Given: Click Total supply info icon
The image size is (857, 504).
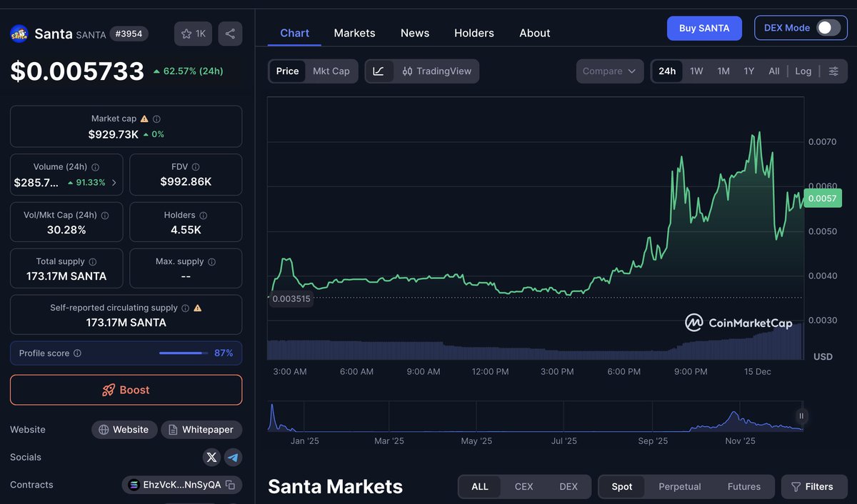Looking at the screenshot, I should [x=92, y=262].
